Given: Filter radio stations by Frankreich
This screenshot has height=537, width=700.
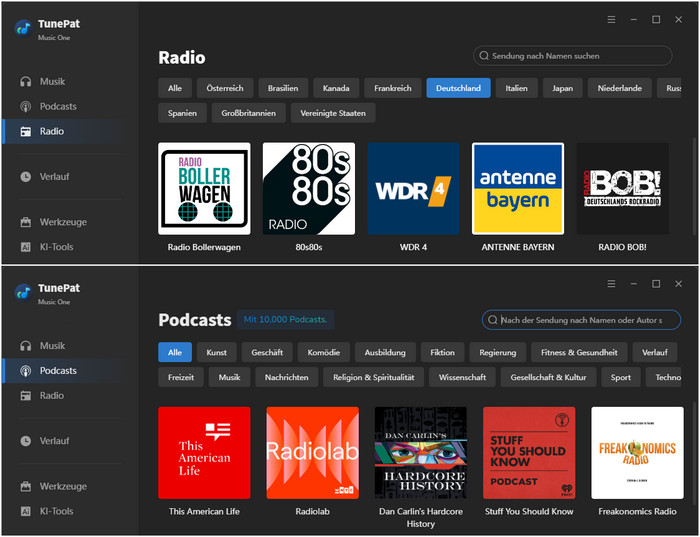Looking at the screenshot, I should coord(393,88).
